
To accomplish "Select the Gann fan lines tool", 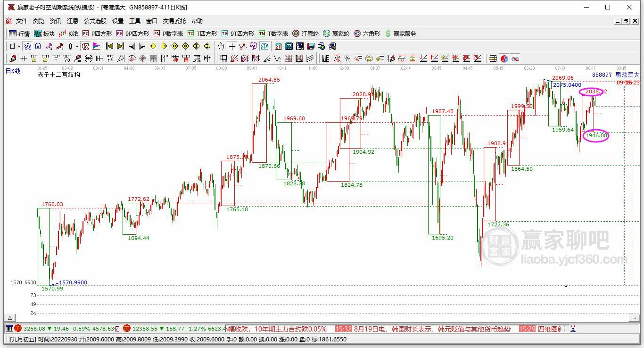I will tap(234, 58).
